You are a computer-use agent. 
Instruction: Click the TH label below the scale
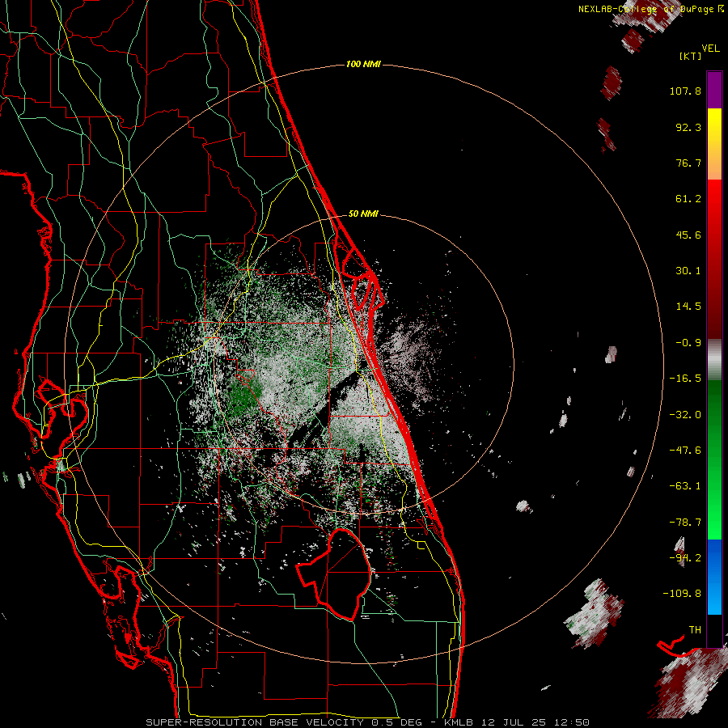(x=695, y=629)
